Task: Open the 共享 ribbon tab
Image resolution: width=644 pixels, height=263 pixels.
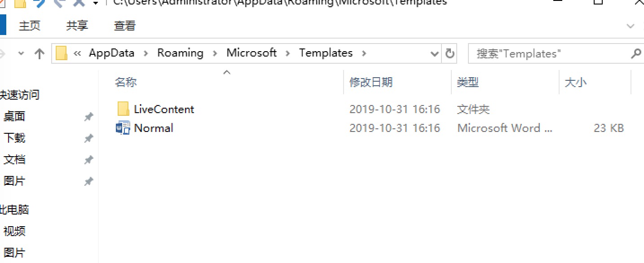Action: 77,26
